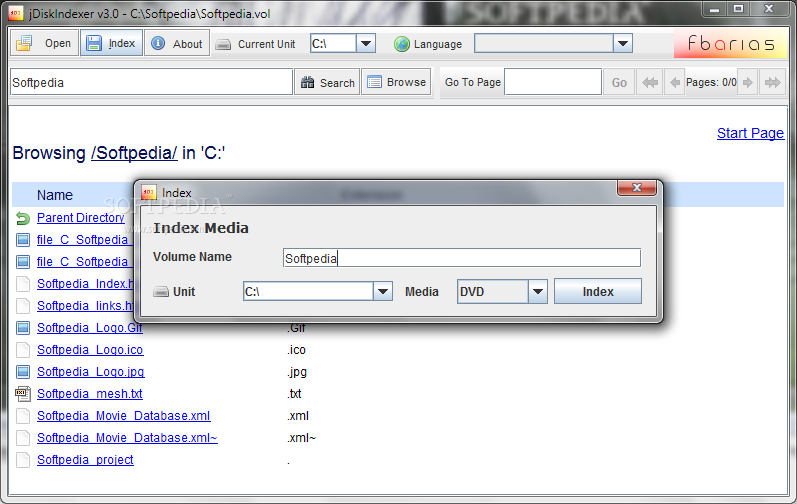
Task: Open the Softpedia_Movie_Database.xml~ backup link
Action: click(x=127, y=437)
